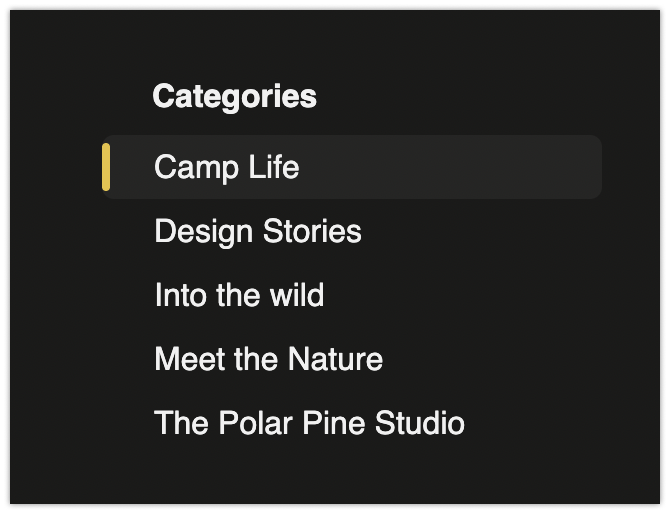Click the Categories heading
670x514 pixels.
pos(234,96)
